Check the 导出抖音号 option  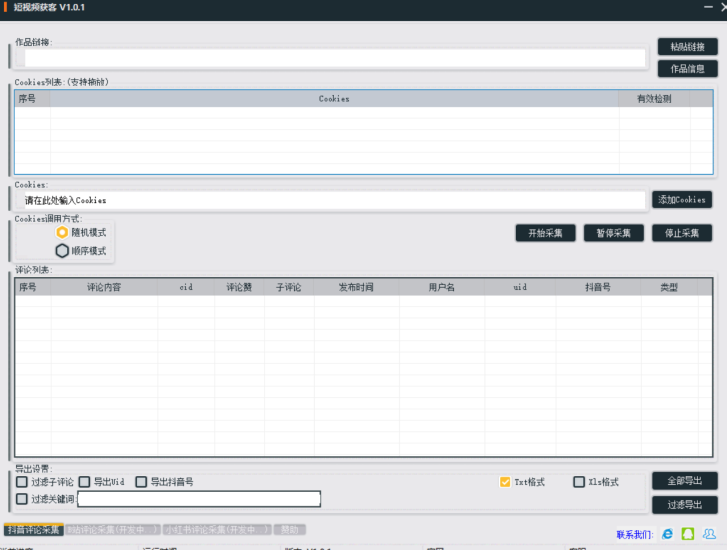tap(141, 482)
